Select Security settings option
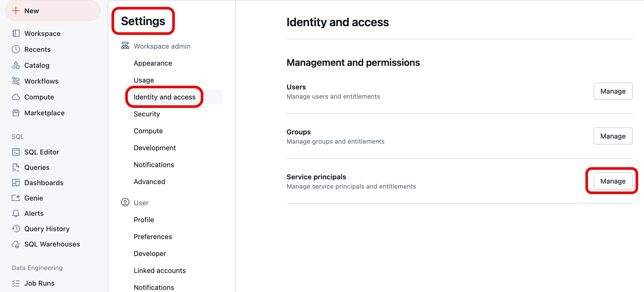The image size is (644, 292). click(x=147, y=114)
